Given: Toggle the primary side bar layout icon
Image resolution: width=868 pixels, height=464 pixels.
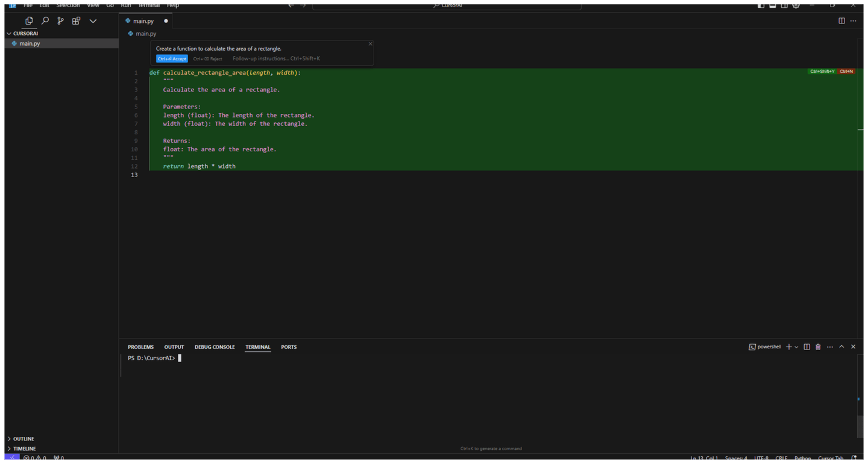Looking at the screenshot, I should [761, 5].
